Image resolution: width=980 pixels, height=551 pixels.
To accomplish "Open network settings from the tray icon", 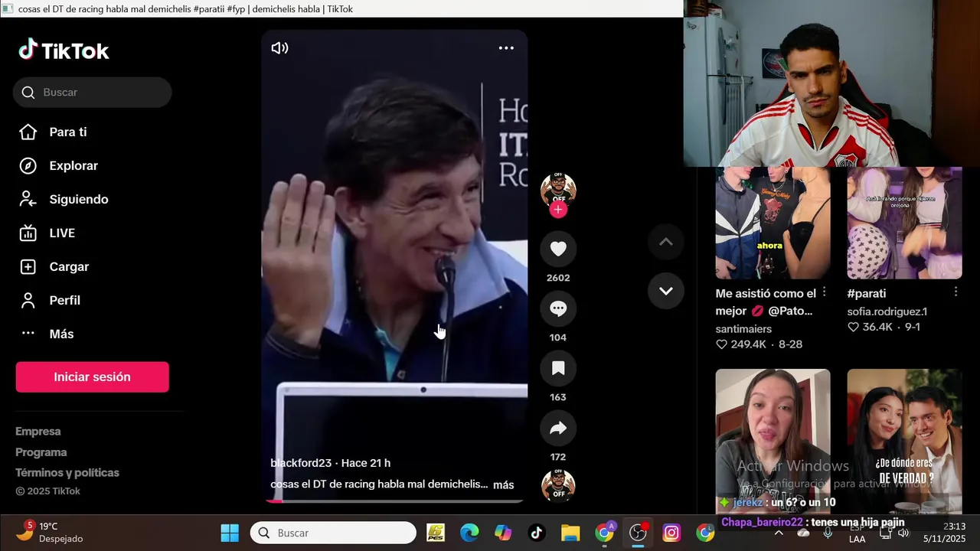I will pyautogui.click(x=886, y=533).
